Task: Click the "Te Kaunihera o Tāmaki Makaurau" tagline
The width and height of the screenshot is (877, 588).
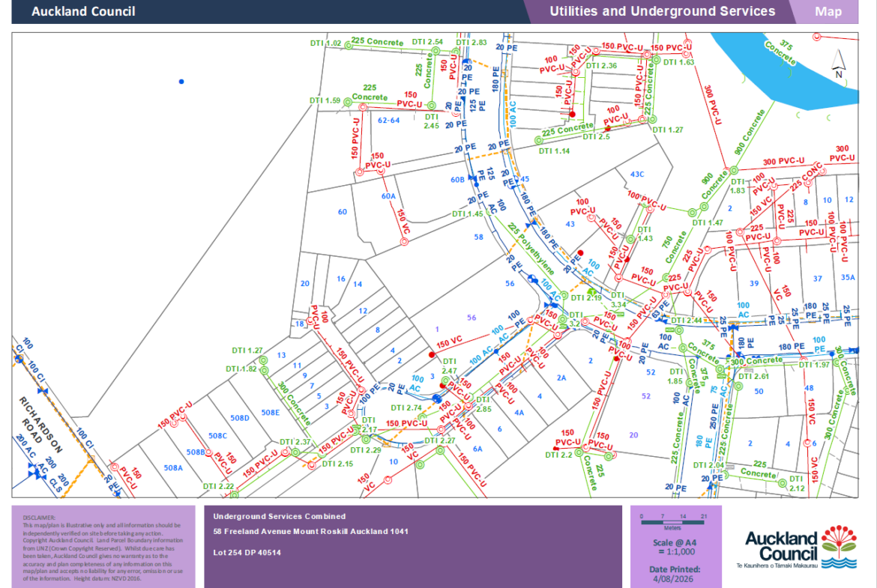Action: coord(777,566)
